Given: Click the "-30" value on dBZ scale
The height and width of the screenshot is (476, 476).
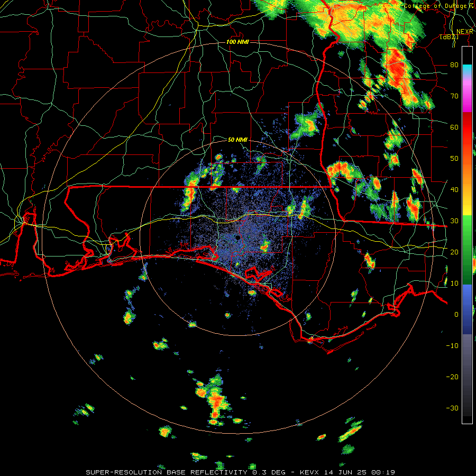Looking at the screenshot, I should coord(452,408).
